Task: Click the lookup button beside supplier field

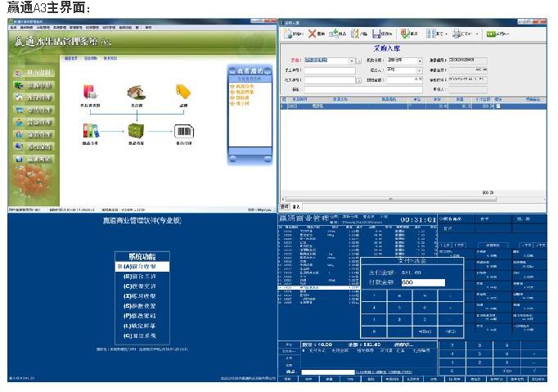Action: click(358, 61)
